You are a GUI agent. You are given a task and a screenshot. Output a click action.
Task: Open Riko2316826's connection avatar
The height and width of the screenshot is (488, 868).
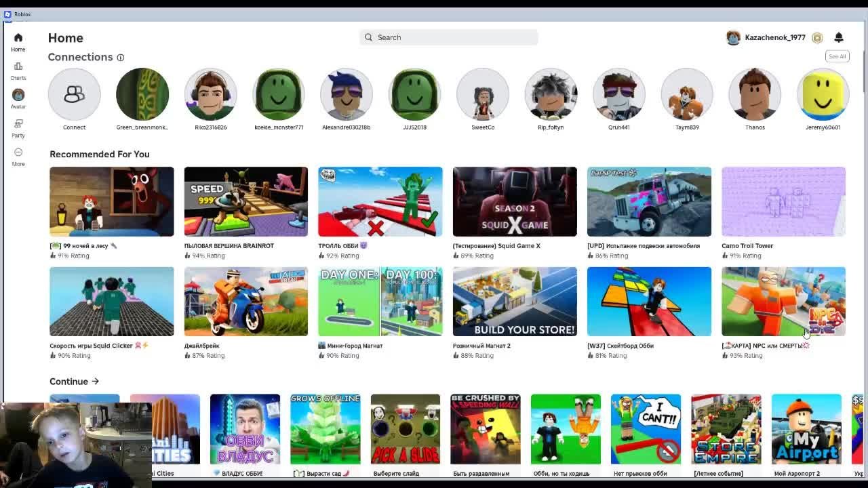point(211,94)
